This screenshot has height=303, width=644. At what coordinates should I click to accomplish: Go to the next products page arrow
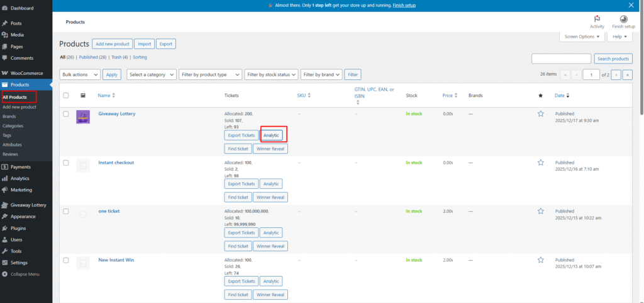pyautogui.click(x=616, y=74)
